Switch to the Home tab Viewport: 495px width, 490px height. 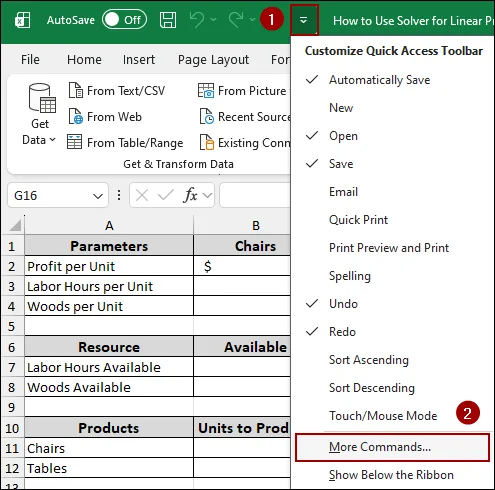(x=84, y=60)
